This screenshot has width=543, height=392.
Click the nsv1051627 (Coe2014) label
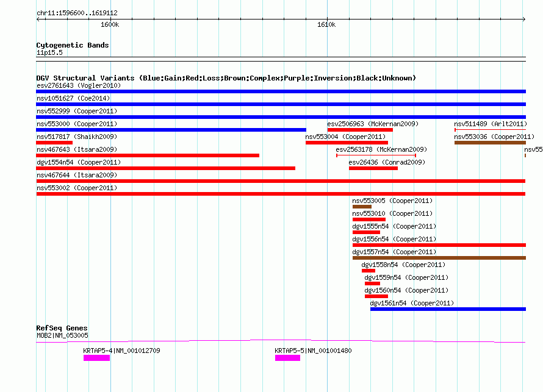[x=73, y=98]
